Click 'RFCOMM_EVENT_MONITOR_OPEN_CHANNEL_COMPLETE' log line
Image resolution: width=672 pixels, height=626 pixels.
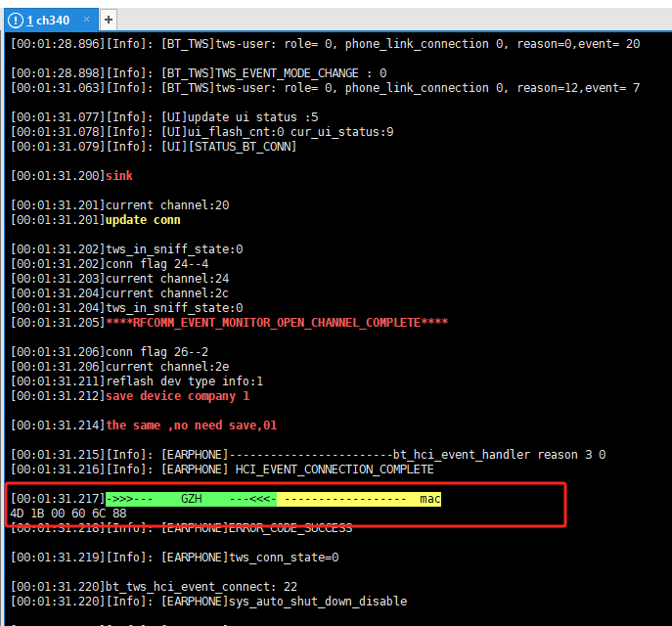click(229, 322)
